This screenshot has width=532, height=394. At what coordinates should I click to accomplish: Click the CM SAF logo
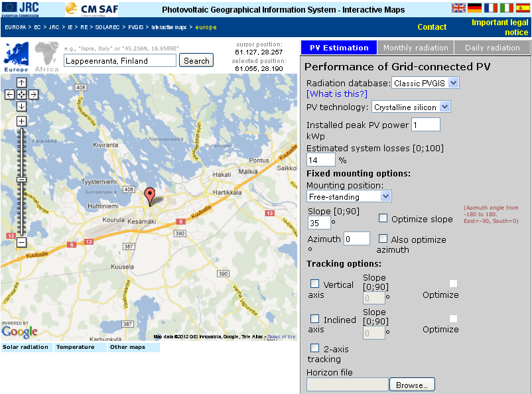(x=92, y=9)
